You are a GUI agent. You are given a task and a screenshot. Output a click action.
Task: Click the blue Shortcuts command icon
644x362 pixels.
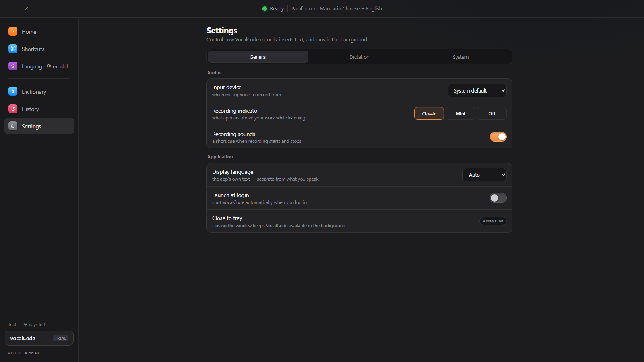(13, 49)
